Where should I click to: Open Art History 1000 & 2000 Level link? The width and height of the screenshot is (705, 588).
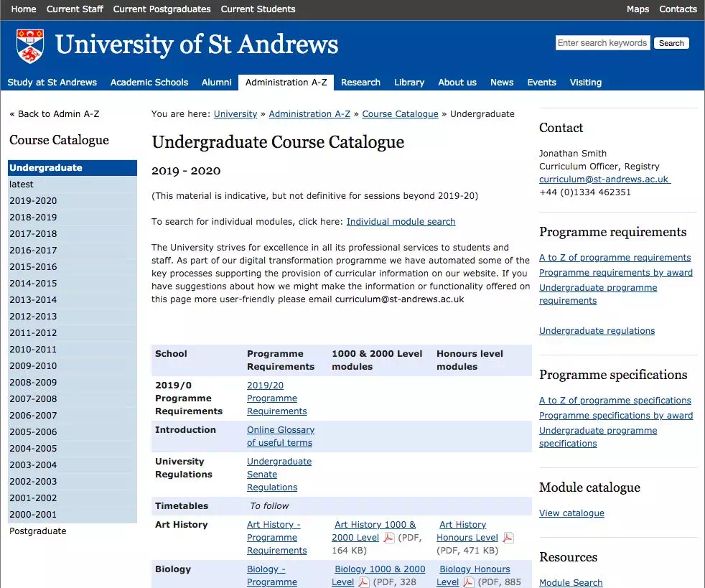[373, 531]
